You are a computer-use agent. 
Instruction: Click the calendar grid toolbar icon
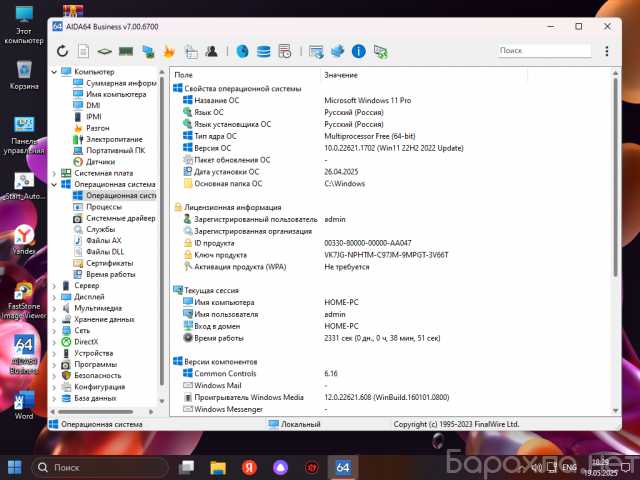[x=191, y=52]
